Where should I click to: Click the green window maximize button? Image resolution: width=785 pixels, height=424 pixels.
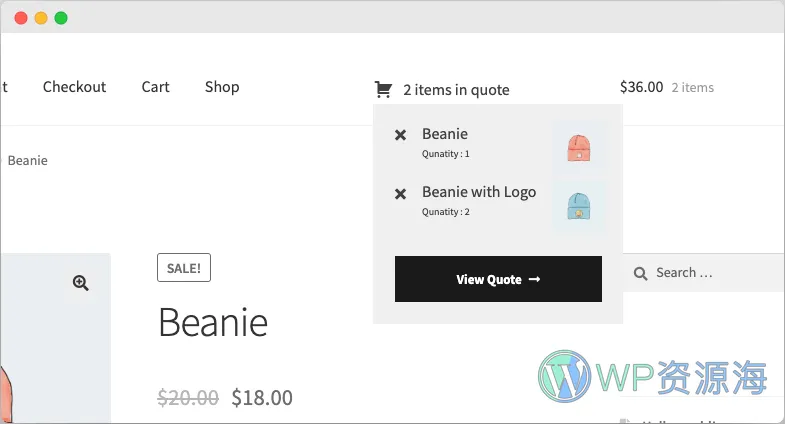(x=61, y=18)
